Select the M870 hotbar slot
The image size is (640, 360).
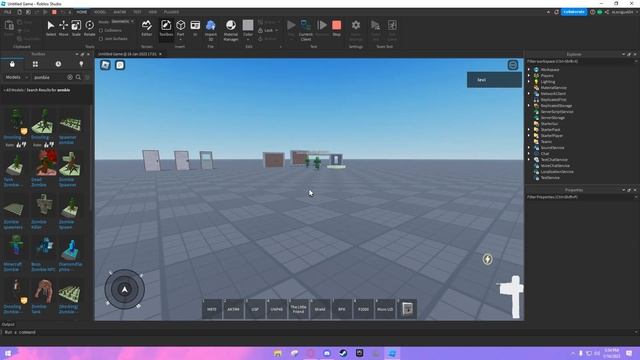[212, 309]
